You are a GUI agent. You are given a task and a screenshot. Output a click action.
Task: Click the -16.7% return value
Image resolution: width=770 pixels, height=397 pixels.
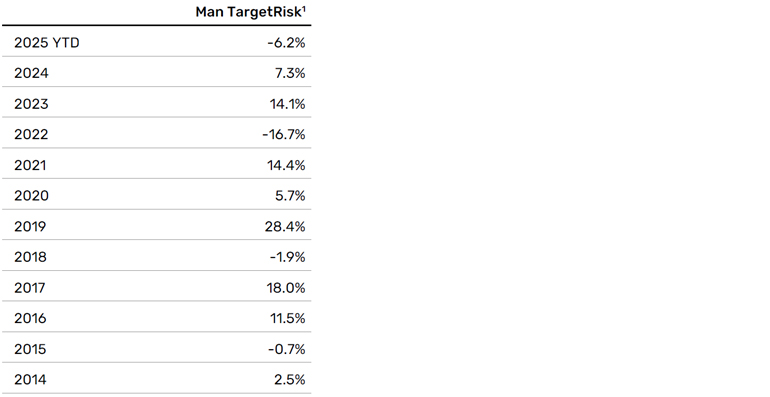click(284, 135)
